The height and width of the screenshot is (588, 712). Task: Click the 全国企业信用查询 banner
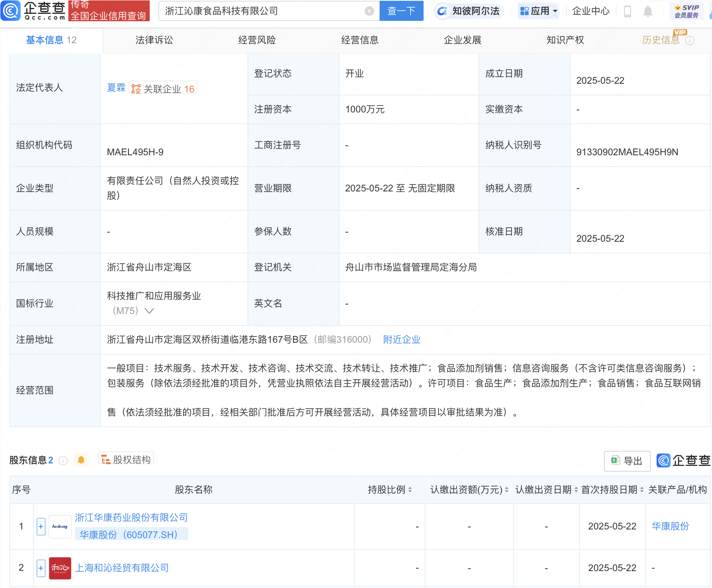pos(109,11)
